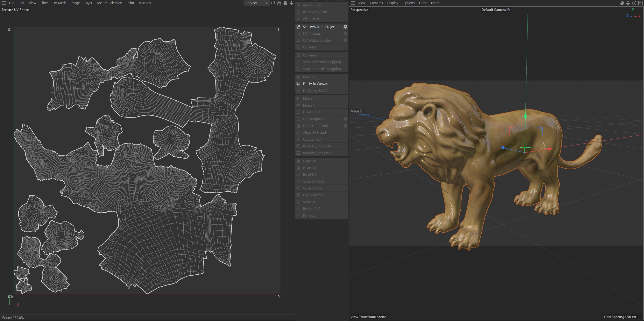Run Fit UV to Canvas command

pos(315,84)
